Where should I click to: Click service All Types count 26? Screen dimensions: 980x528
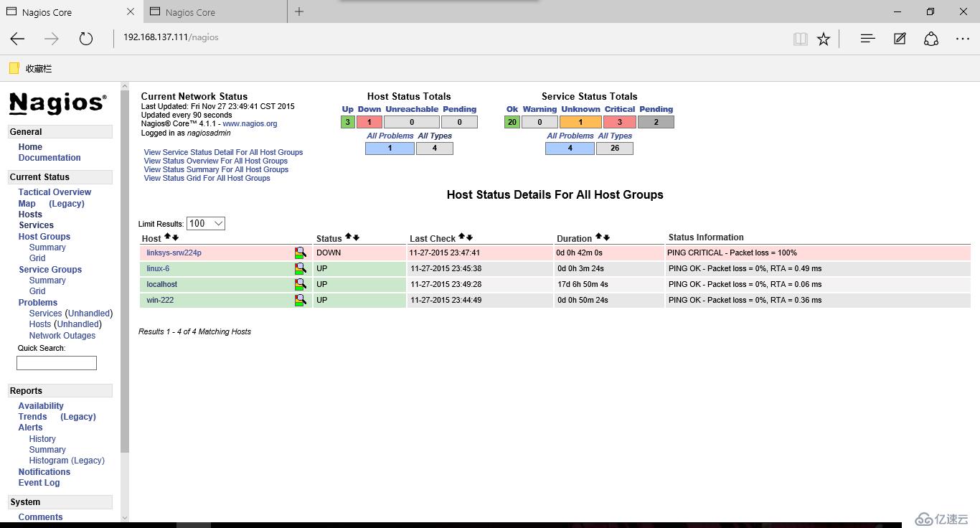[615, 148]
